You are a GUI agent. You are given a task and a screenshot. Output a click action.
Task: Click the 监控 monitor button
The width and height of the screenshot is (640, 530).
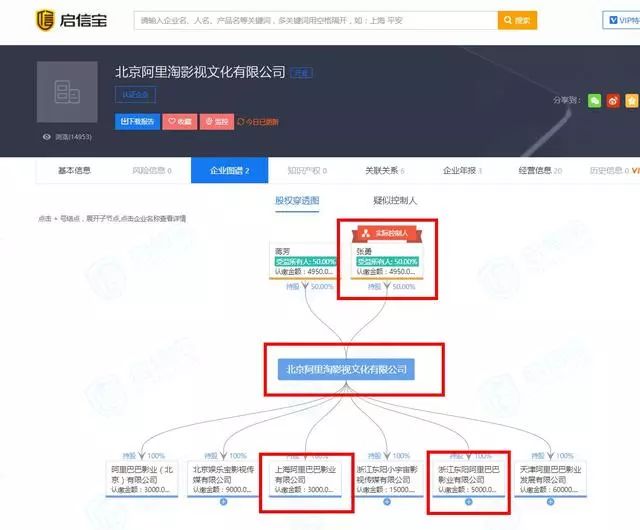(217, 121)
